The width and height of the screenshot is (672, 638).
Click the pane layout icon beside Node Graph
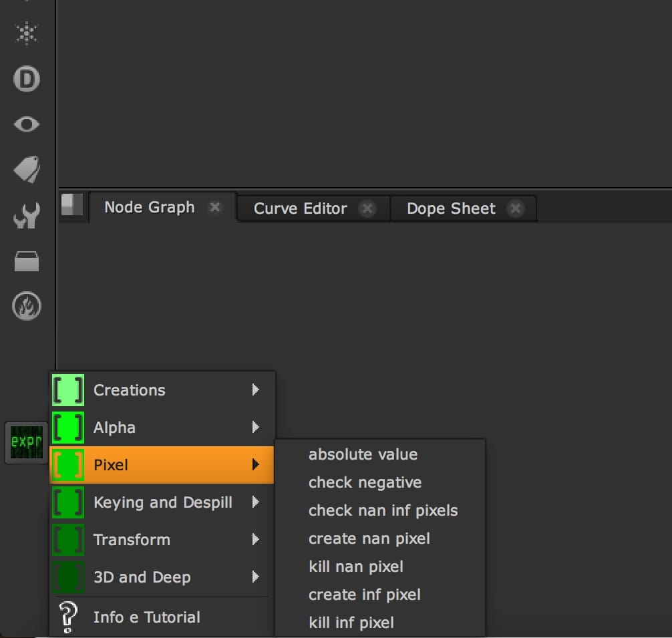pyautogui.click(x=72, y=205)
